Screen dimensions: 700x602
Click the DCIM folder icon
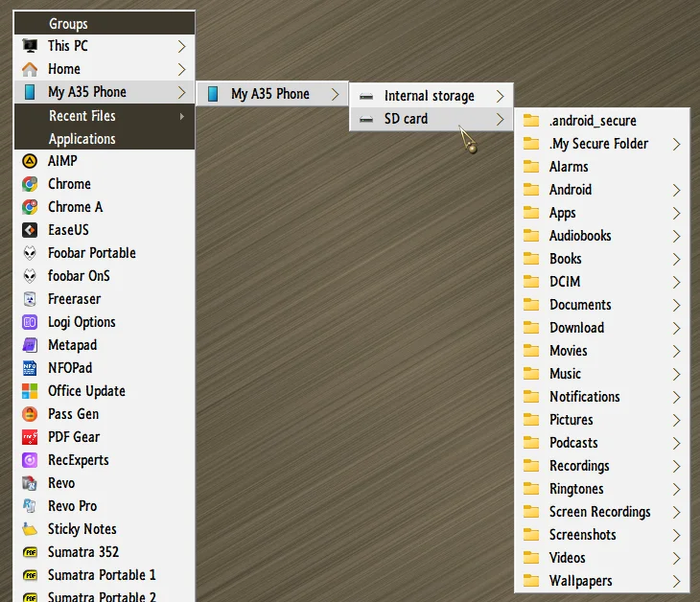[x=531, y=282]
